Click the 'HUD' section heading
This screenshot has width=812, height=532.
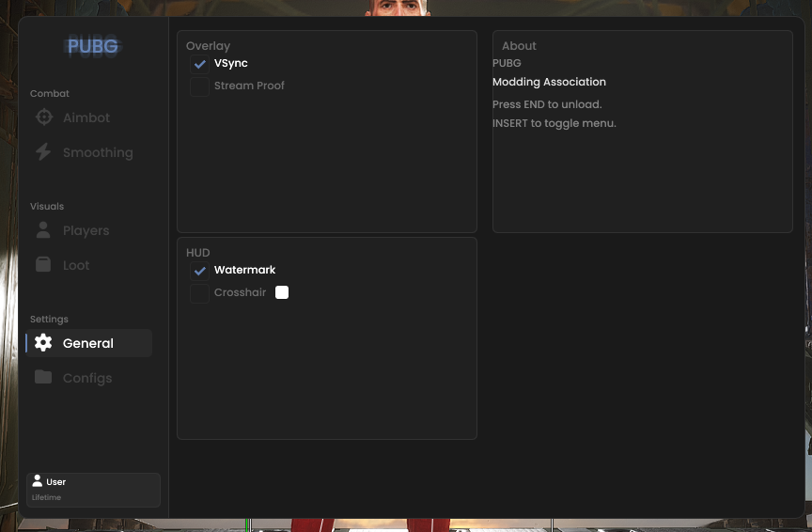pos(197,253)
